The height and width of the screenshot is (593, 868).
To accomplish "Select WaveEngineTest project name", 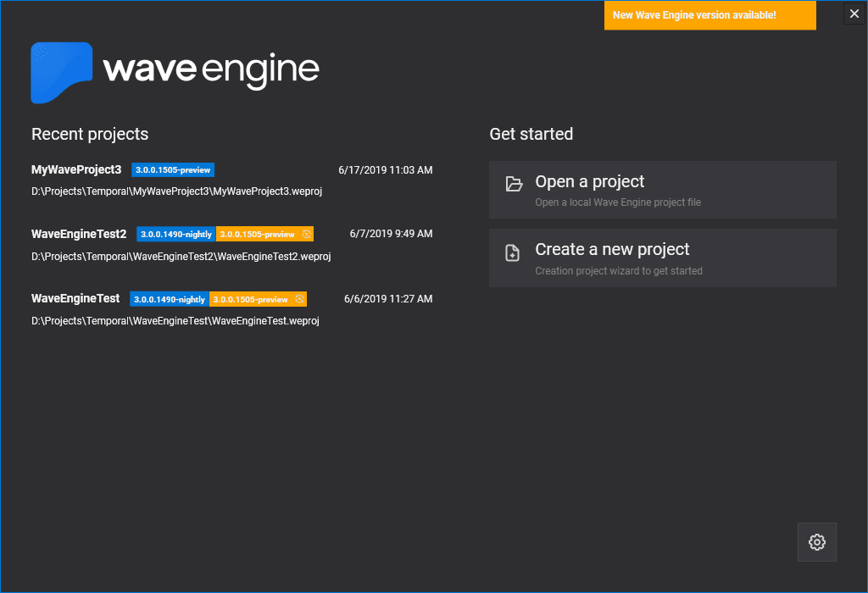I will [75, 299].
